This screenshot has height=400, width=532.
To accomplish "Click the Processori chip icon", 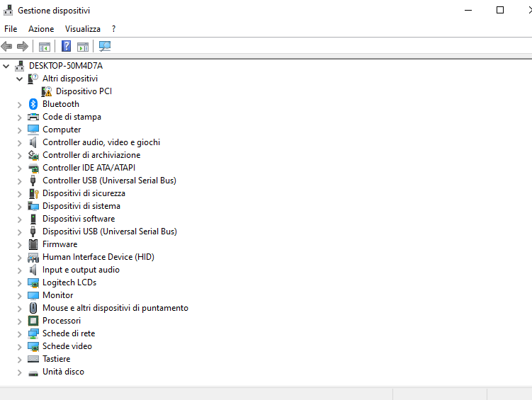I will pyautogui.click(x=33, y=321).
